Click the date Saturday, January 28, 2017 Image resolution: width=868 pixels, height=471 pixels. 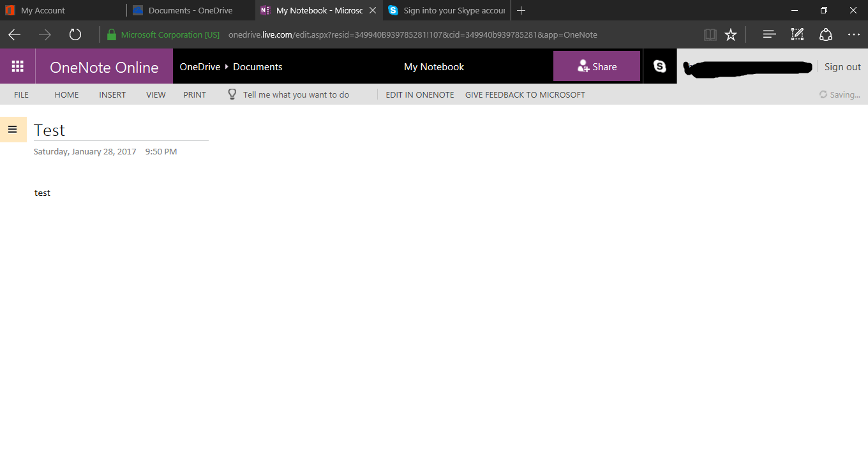(x=85, y=152)
